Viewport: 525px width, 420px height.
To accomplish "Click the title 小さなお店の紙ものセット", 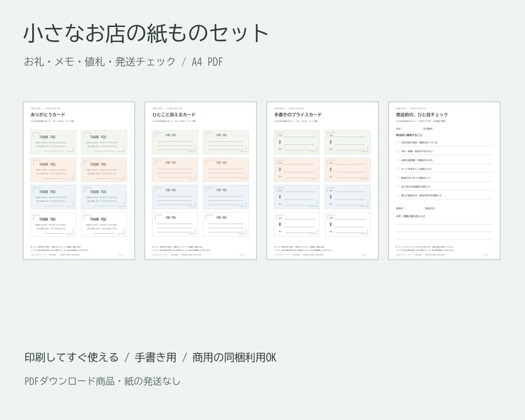I will pos(146,33).
